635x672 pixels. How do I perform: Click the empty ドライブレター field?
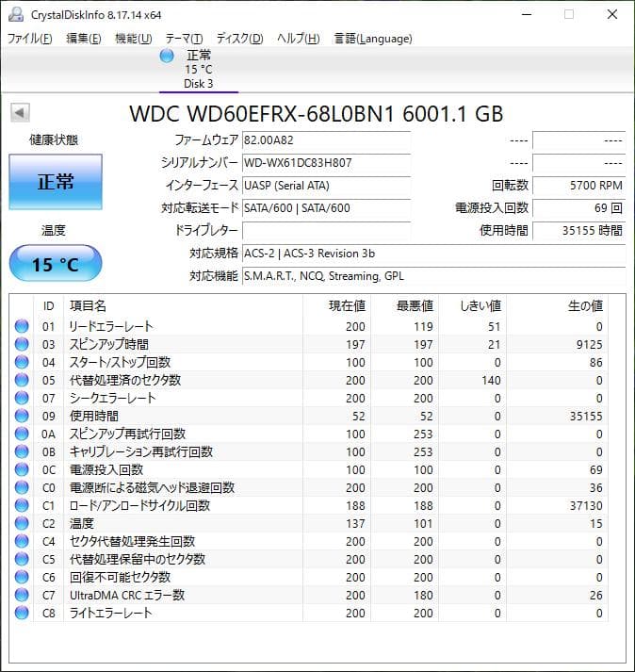(x=326, y=231)
